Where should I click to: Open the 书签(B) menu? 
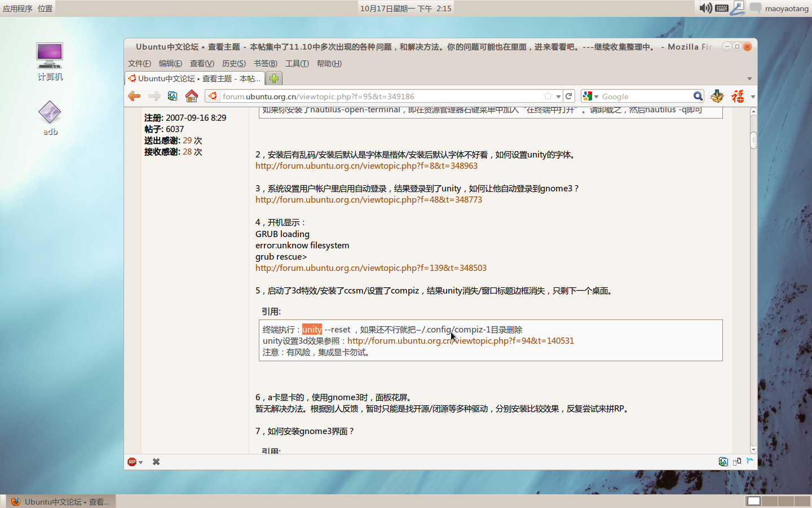coord(265,63)
